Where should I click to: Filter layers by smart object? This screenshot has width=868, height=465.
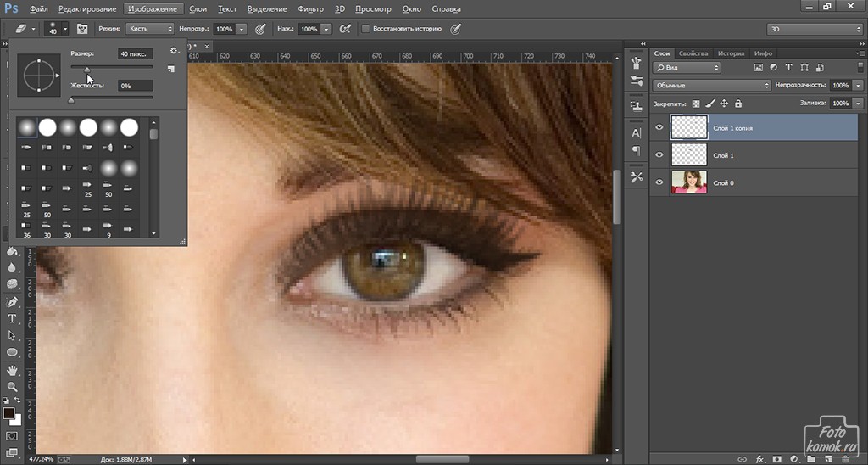(820, 68)
